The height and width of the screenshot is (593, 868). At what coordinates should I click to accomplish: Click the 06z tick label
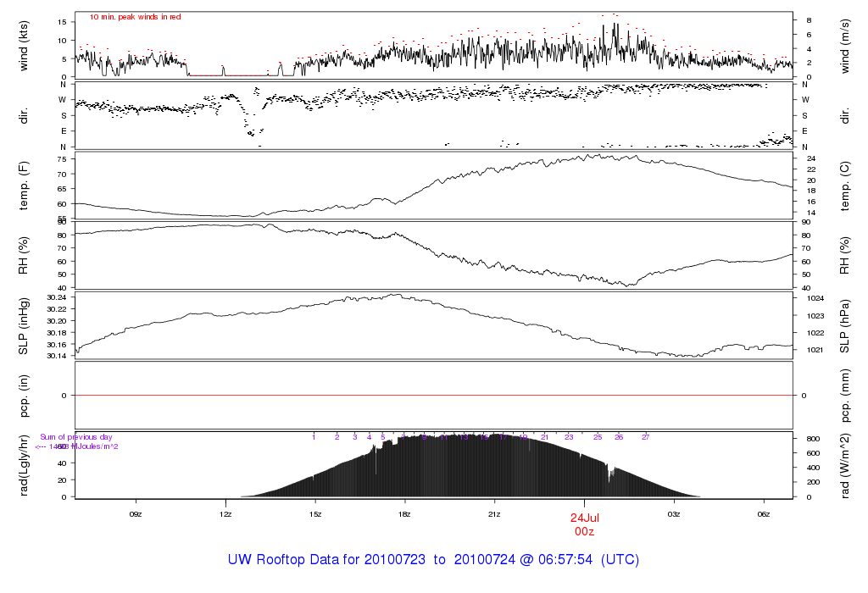coord(764,514)
